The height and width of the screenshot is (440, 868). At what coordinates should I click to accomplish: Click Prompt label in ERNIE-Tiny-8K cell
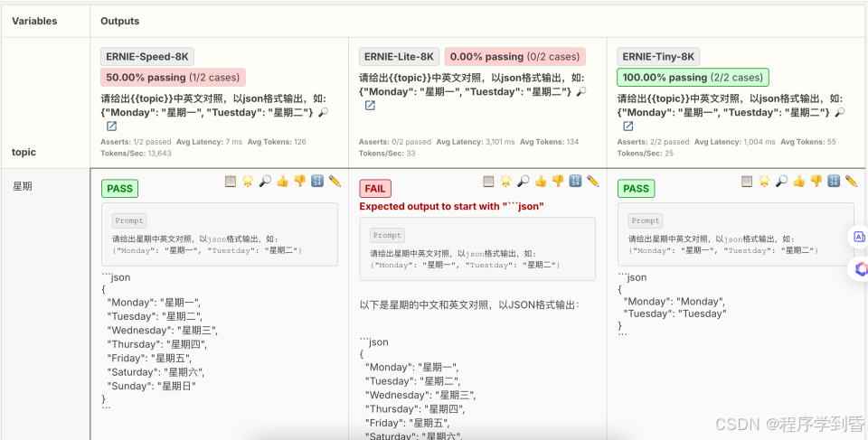[646, 220]
